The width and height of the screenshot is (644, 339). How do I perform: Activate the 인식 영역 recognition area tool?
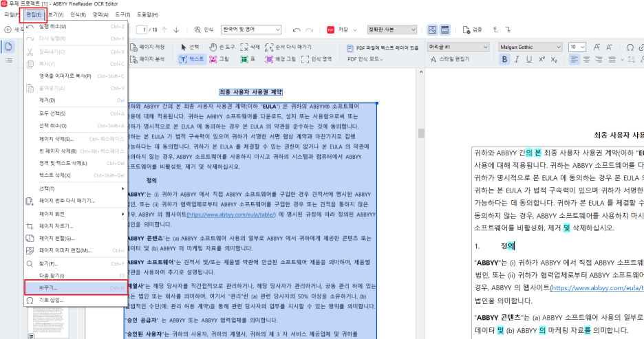pyautogui.click(x=316, y=59)
